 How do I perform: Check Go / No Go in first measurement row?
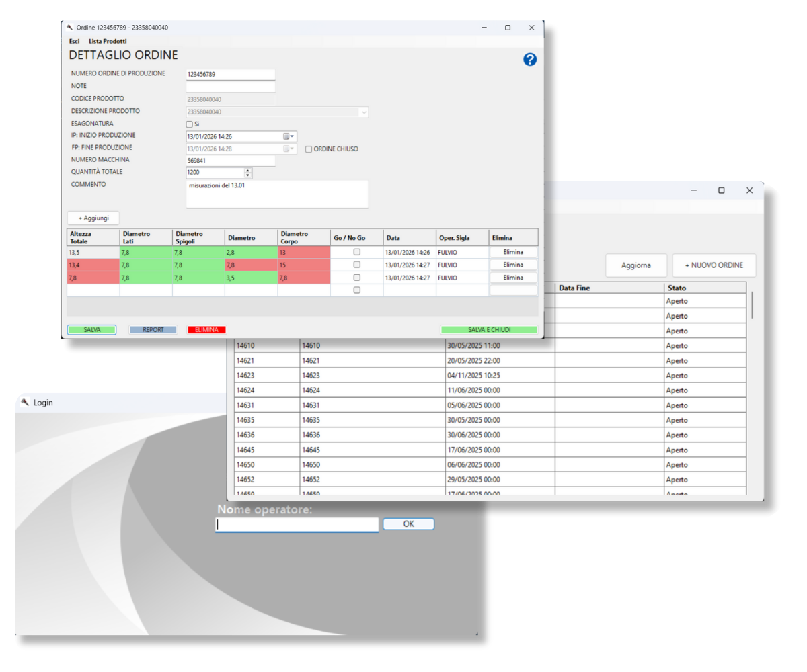coord(356,252)
